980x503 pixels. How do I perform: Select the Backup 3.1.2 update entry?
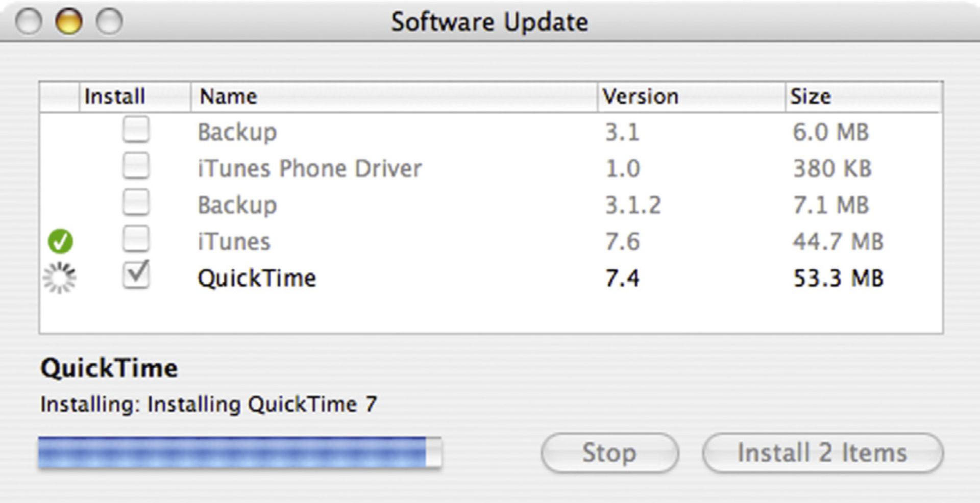(x=491, y=205)
